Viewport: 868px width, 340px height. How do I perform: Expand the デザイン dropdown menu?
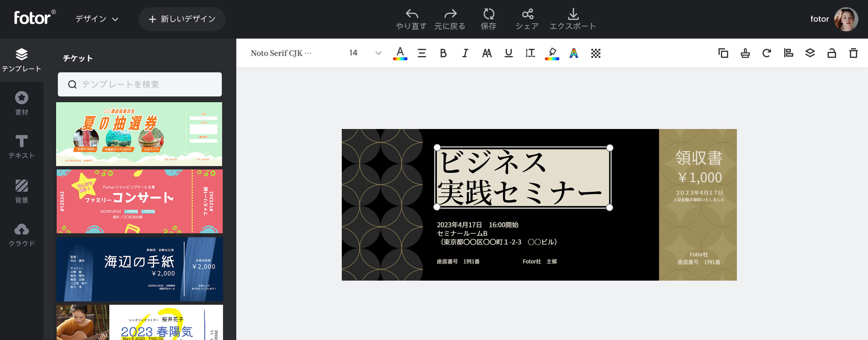pos(97,19)
